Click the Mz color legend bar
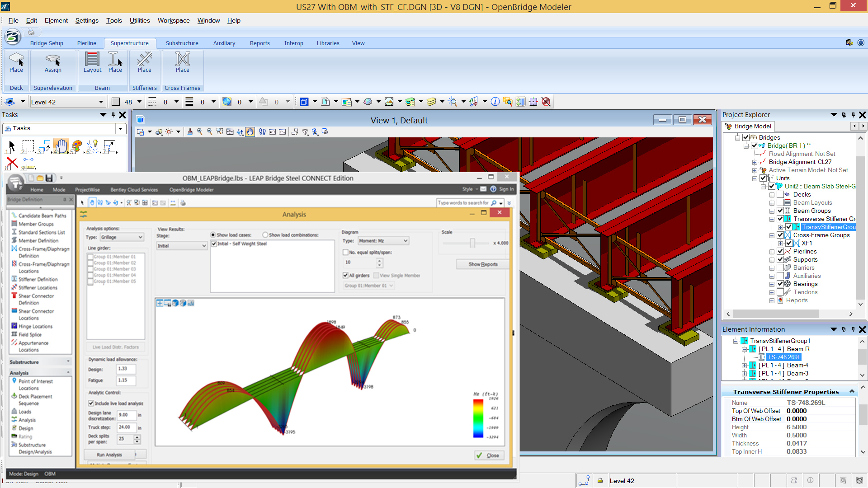The image size is (868, 488). (x=478, y=418)
